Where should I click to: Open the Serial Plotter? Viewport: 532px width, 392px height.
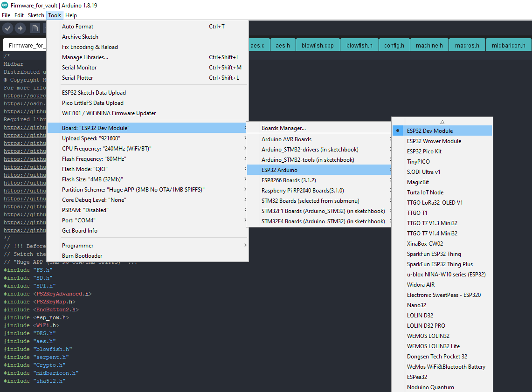(147, 78)
